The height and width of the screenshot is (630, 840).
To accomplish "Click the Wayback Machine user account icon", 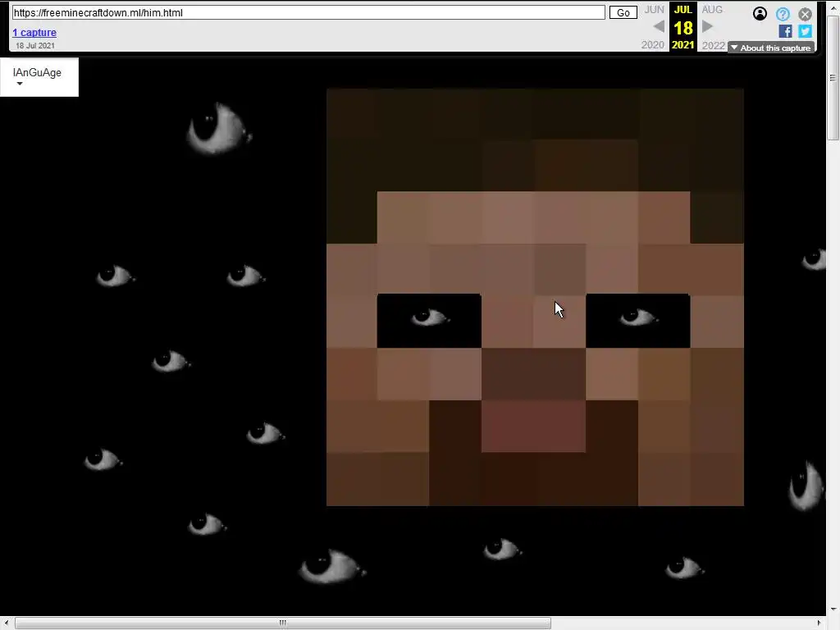I will coord(760,13).
